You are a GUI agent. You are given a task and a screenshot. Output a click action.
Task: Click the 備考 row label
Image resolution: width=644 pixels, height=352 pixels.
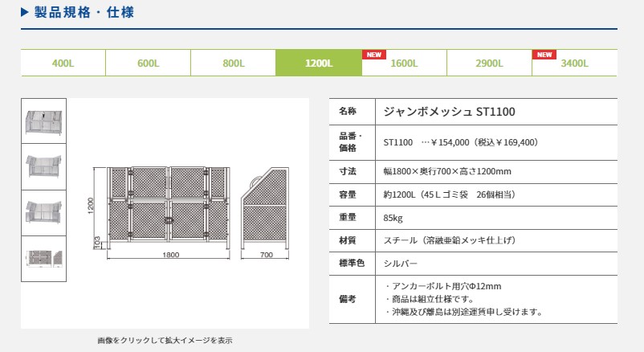[x=348, y=299]
